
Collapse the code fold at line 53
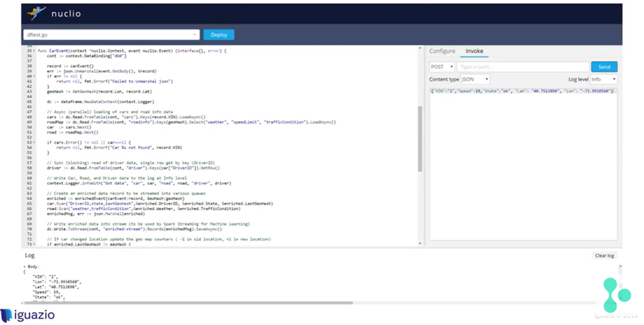click(34, 142)
